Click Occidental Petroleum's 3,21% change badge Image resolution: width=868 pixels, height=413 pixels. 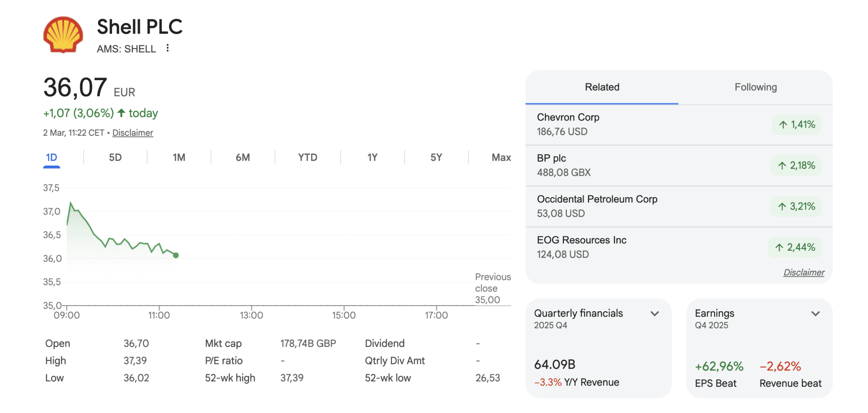[796, 206]
